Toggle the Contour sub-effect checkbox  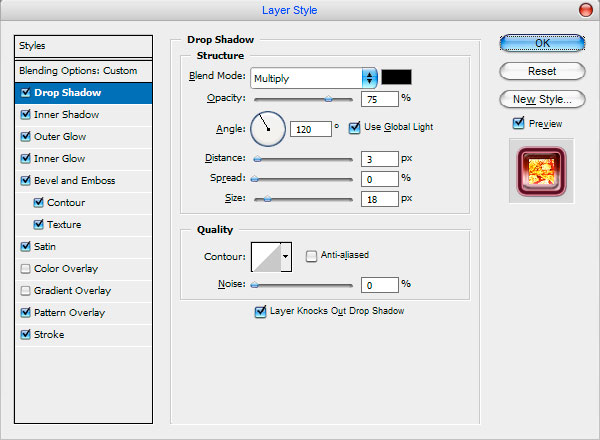(x=39, y=202)
